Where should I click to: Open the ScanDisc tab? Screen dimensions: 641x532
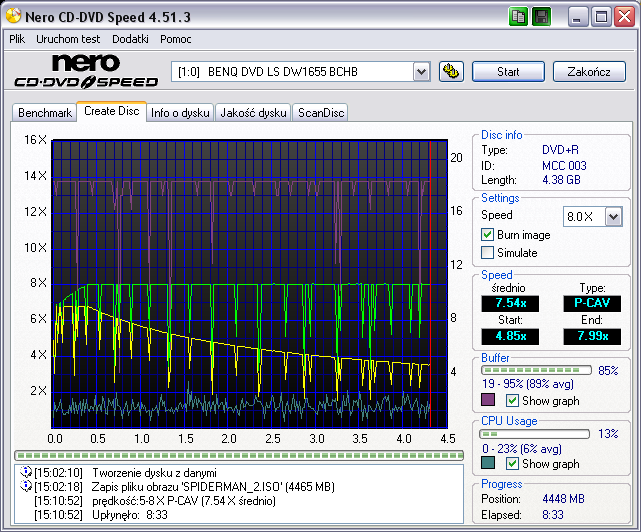(320, 112)
